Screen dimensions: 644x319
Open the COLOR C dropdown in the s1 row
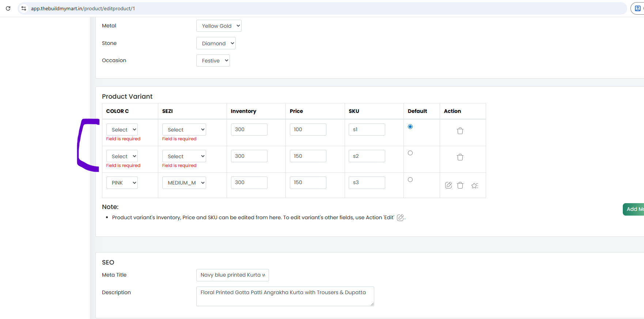tap(122, 130)
